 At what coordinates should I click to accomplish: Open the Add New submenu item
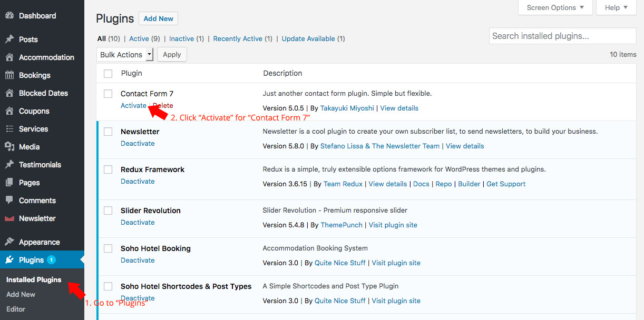tap(21, 294)
